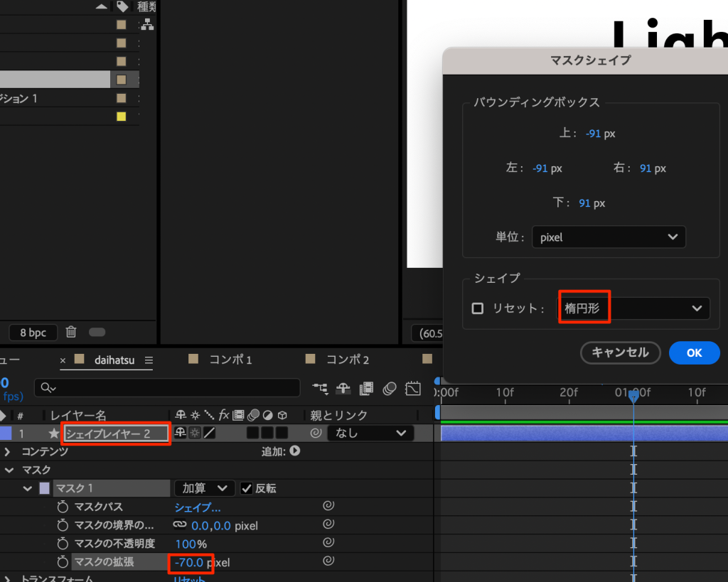Uncheck the 反転 checkbox on マスク 1
This screenshot has height=582, width=728.
(246, 488)
